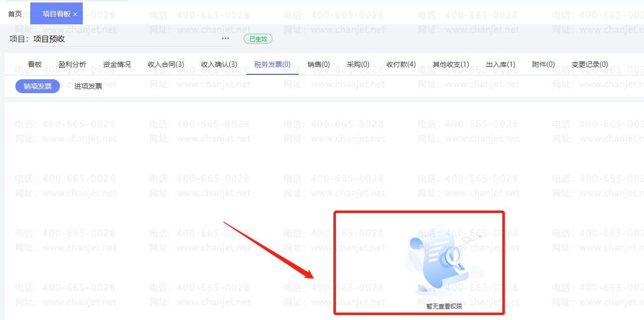Select the 销项发票 button
644x320 pixels.
[38, 86]
